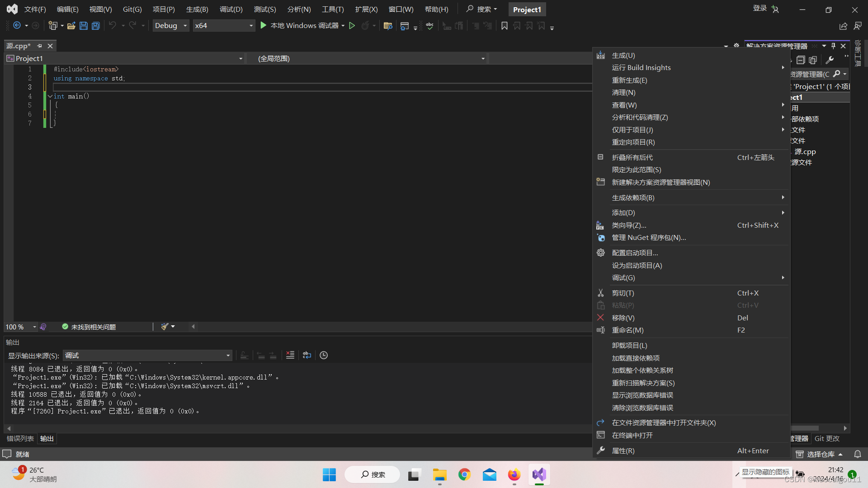The image size is (868, 488).
Task: Open Visual Studio from the Windows taskbar
Action: (x=539, y=474)
